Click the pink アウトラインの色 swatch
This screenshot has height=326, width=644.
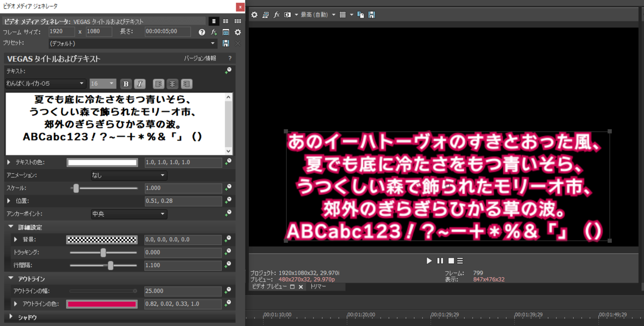[x=102, y=303]
